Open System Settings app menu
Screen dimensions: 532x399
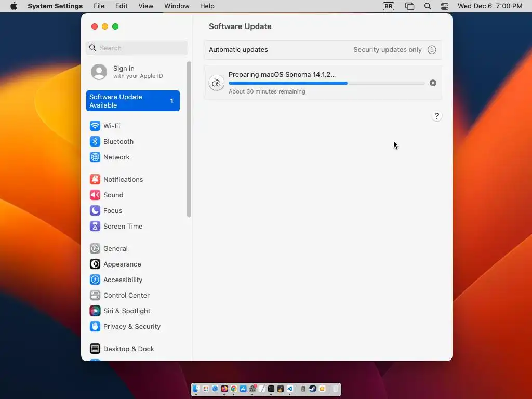pos(55,6)
